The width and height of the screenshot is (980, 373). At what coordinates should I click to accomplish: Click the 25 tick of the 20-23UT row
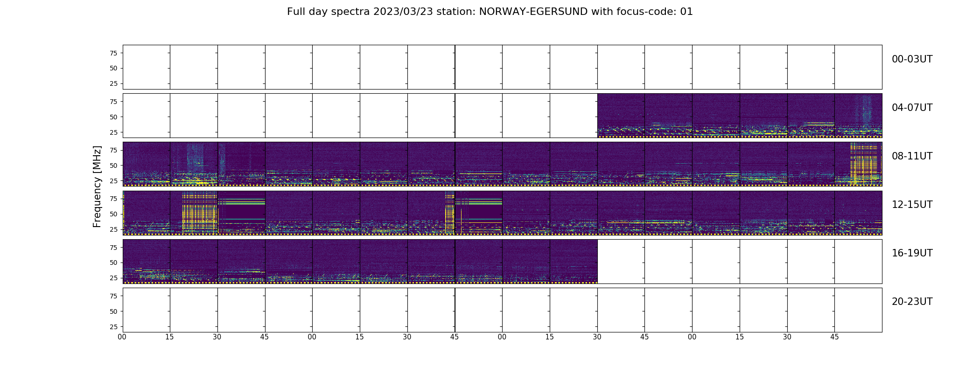113,327
